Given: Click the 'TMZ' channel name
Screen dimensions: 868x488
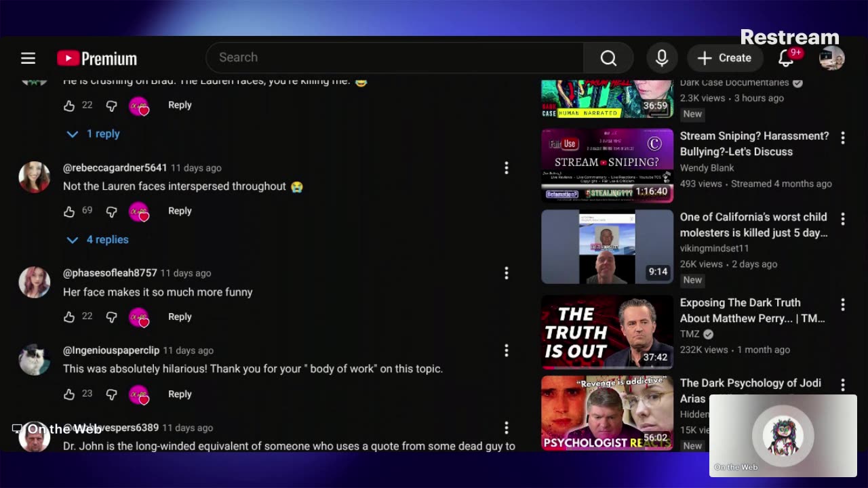Looking at the screenshot, I should tap(690, 334).
